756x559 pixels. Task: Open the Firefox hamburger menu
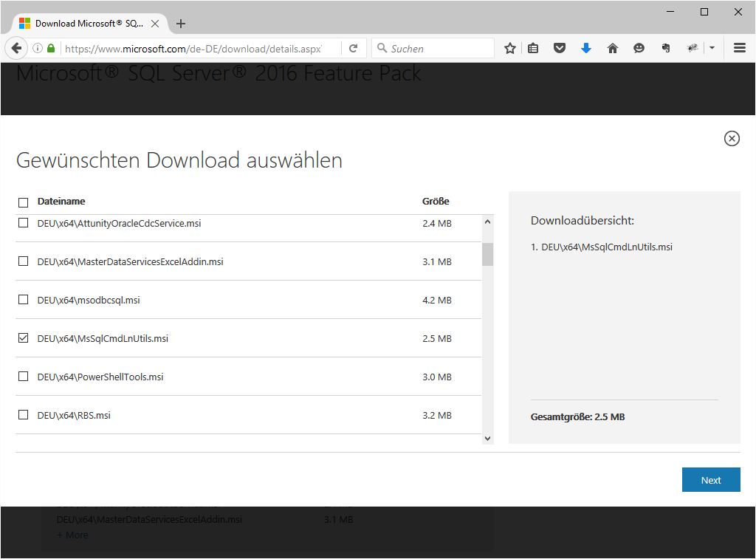[740, 48]
